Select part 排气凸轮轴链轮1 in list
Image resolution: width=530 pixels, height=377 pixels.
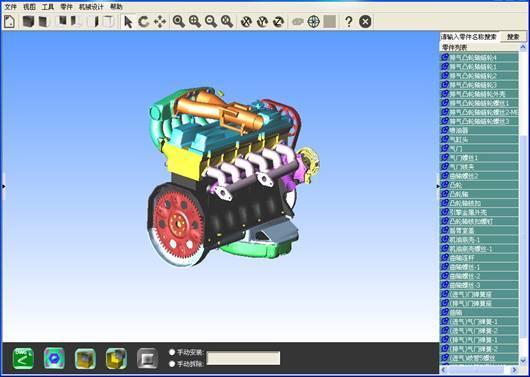[x=479, y=66]
